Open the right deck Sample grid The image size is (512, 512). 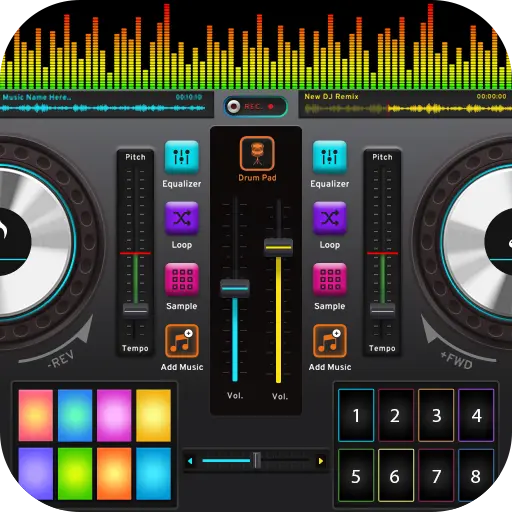click(330, 279)
